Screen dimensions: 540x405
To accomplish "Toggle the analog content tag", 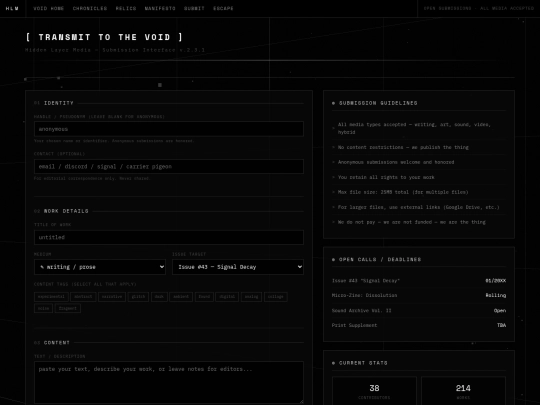I will coord(251,297).
